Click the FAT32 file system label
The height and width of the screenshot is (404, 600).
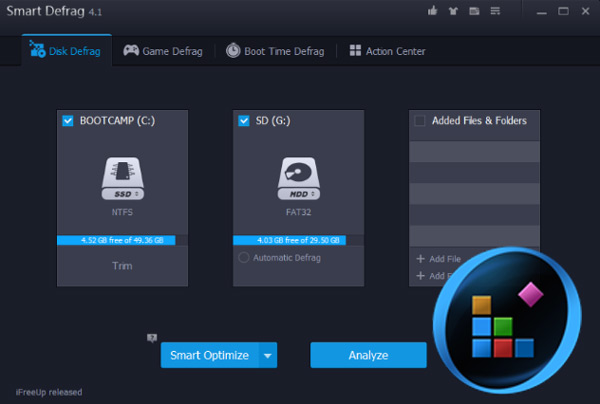point(298,212)
